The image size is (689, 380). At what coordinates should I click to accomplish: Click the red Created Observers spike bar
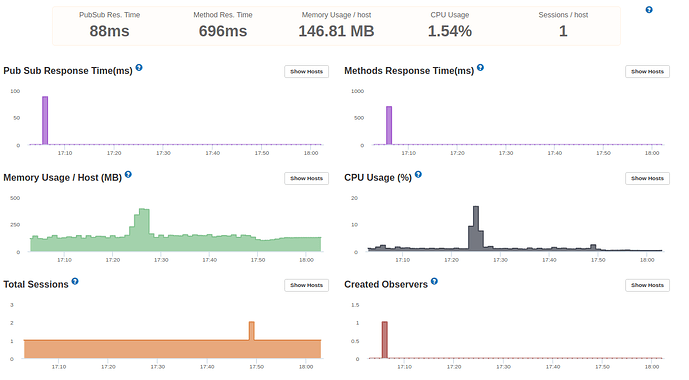pyautogui.click(x=384, y=340)
